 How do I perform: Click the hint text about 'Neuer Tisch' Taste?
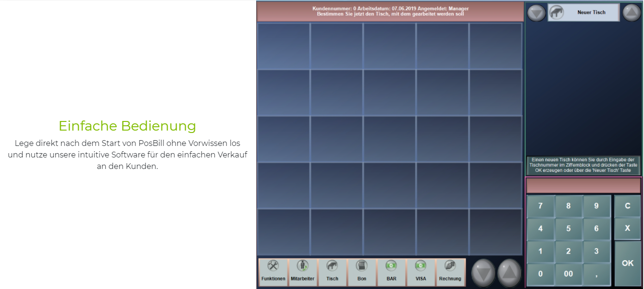click(583, 165)
